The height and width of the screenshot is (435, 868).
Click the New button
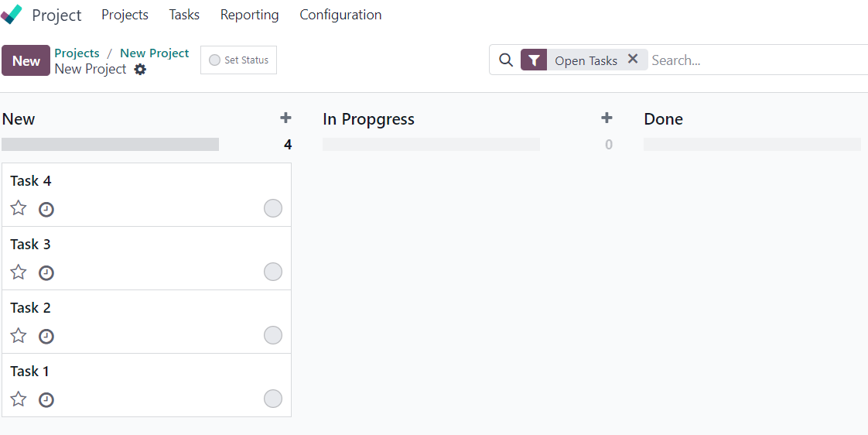[x=26, y=60]
